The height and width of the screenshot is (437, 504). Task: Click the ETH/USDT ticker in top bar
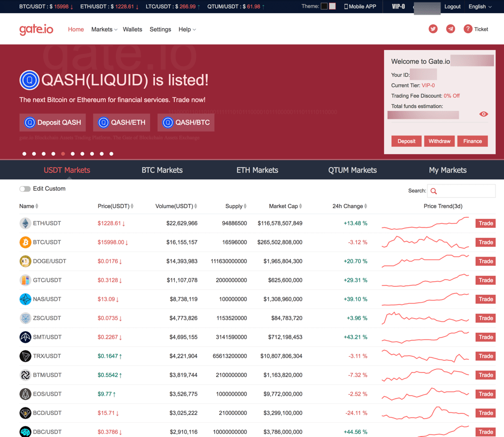point(109,7)
